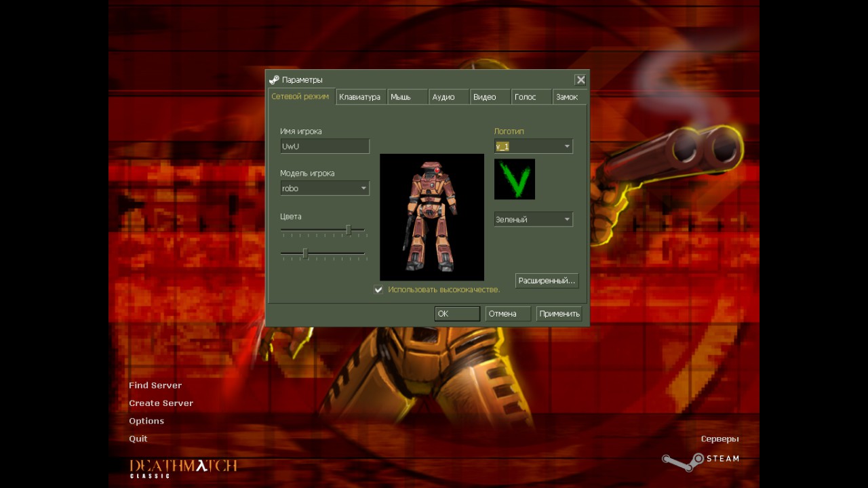Choose Create Server in main menu
Viewport: 868px width, 488px height.
(x=161, y=403)
